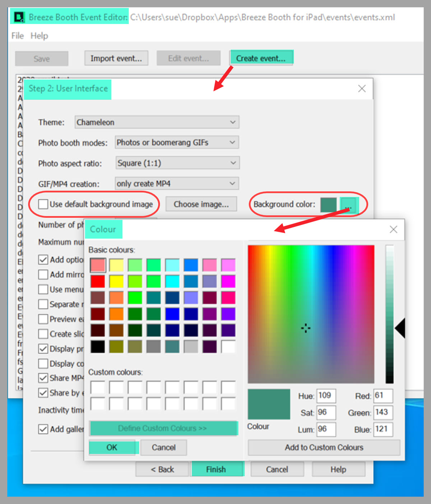Click the Save button in the editor
Screen dimensions: 431x504
pos(42,59)
